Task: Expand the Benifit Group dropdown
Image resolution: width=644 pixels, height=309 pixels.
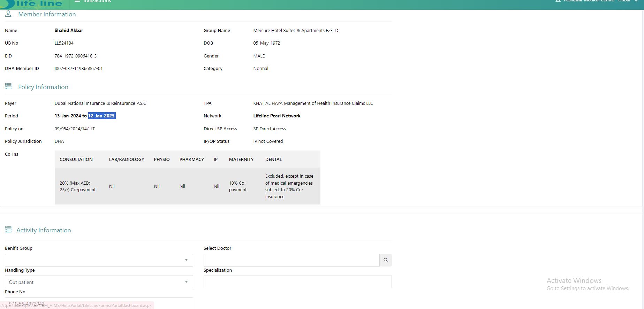Action: [x=99, y=260]
